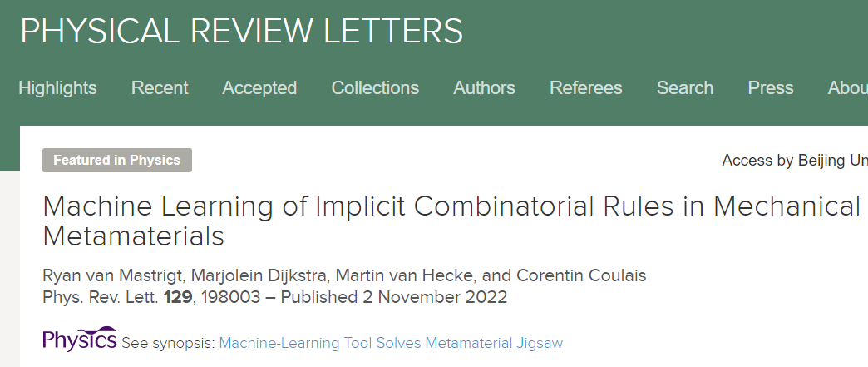The height and width of the screenshot is (367, 868).
Task: Click the Physical Review Letters journal title
Action: pyautogui.click(x=241, y=32)
